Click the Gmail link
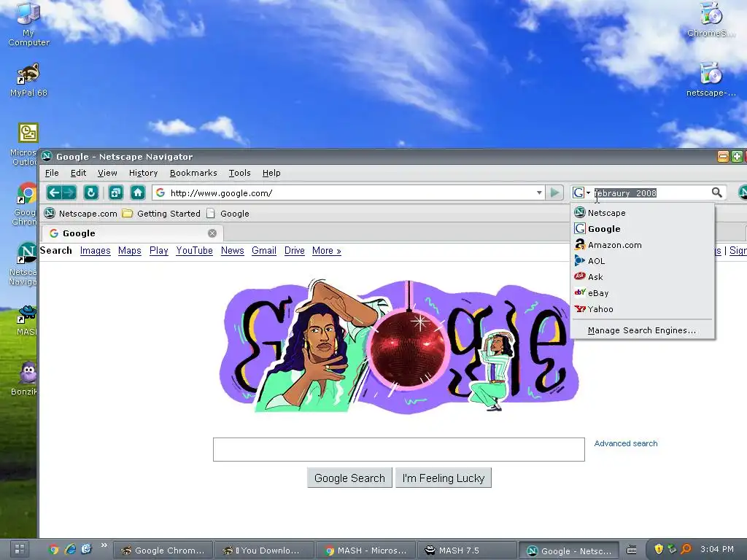Viewport: 747px width, 560px height. 264,251
